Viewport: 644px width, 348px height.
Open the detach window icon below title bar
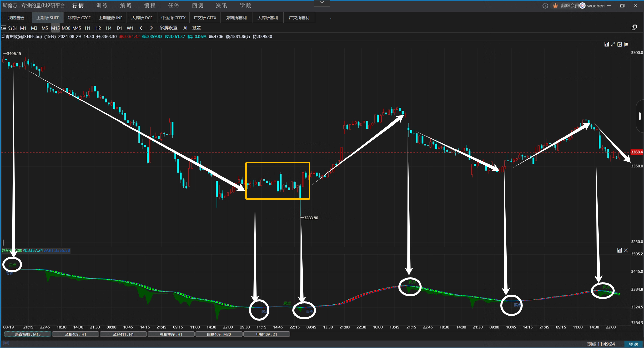tap(634, 28)
